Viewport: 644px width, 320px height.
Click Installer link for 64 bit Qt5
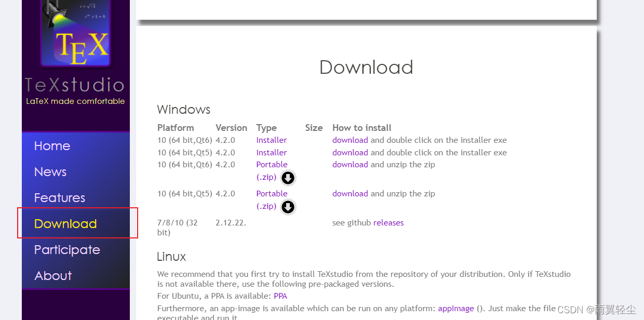tap(272, 153)
